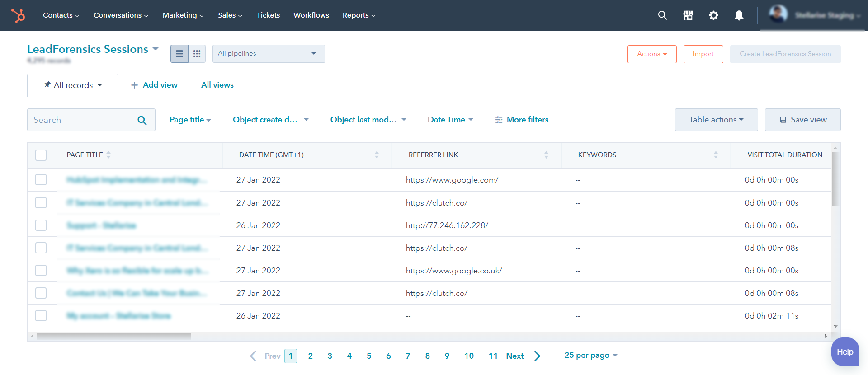Click the vertical table scrollbar thumb
This screenshot has height=375, width=868.
835,179
